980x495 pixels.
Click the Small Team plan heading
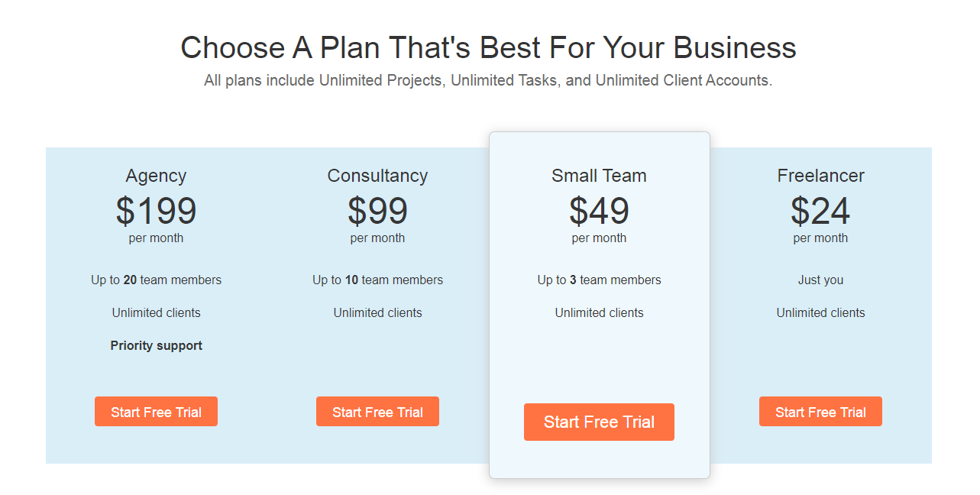[599, 176]
